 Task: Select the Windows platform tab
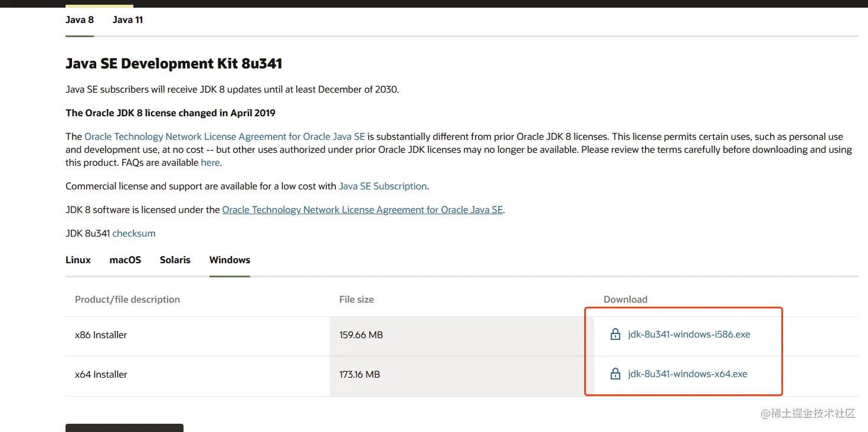(230, 260)
